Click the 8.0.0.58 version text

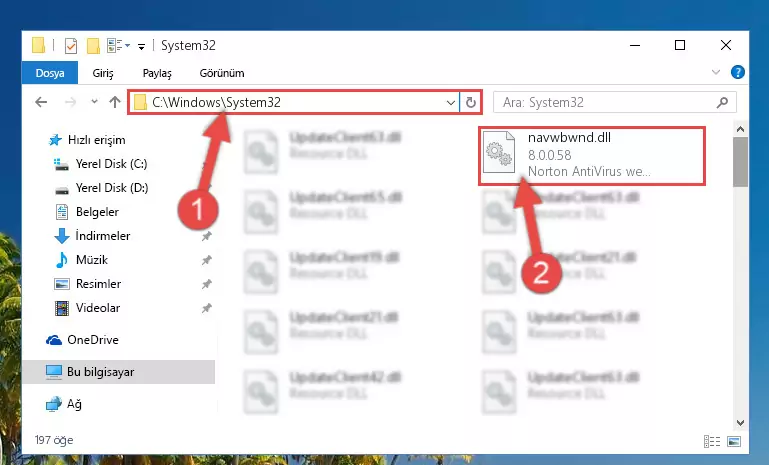click(549, 155)
